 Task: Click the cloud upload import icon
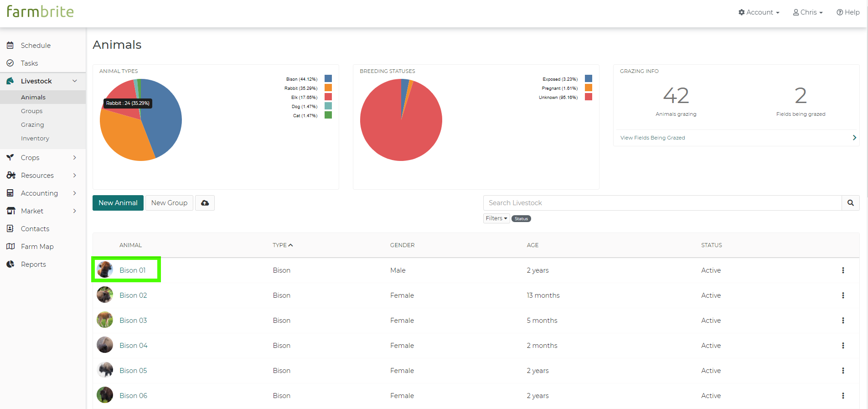tap(205, 203)
